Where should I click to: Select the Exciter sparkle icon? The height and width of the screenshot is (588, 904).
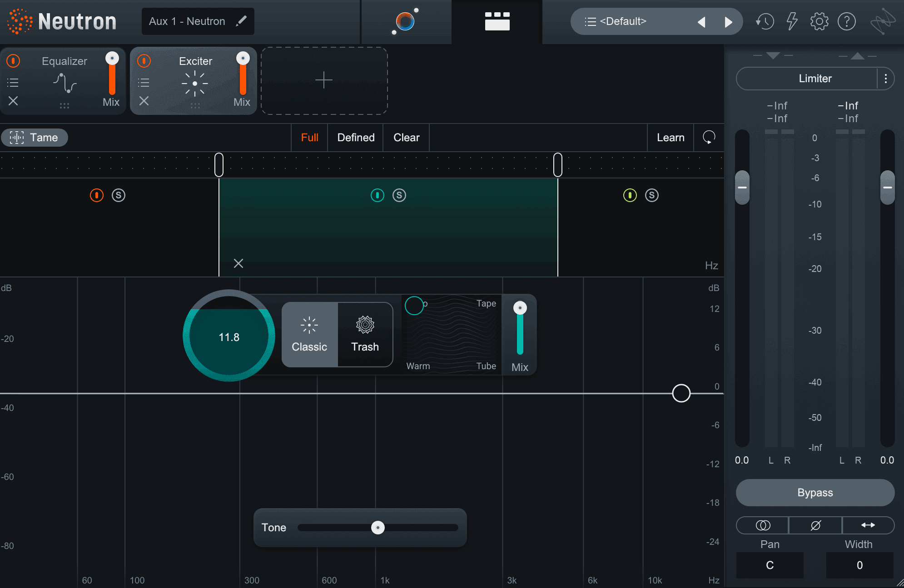(195, 84)
